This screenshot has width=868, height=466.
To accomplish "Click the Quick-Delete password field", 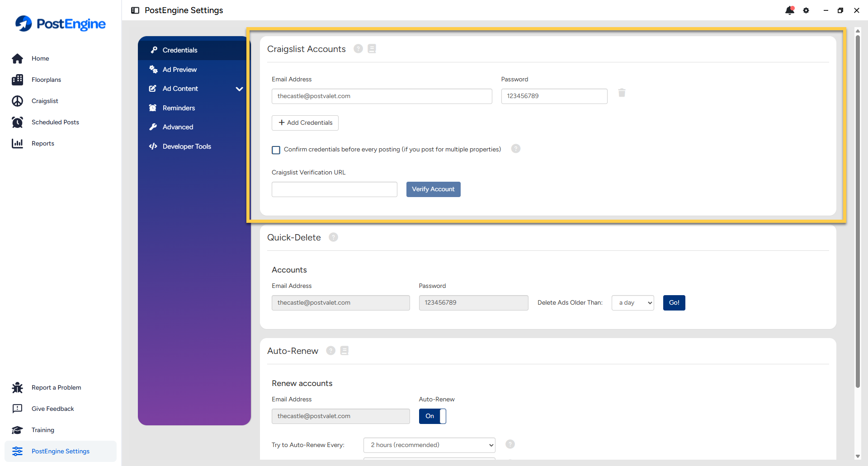I will point(474,303).
